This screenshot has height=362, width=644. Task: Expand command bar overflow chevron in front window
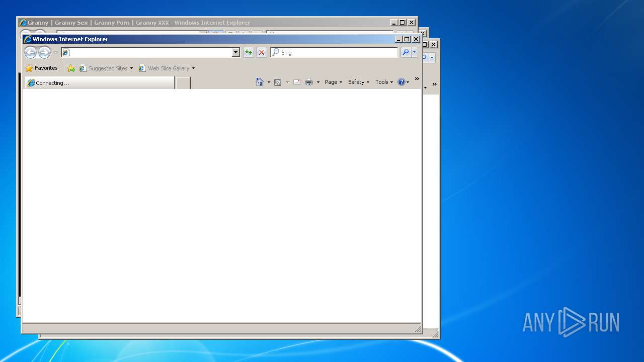point(417,79)
